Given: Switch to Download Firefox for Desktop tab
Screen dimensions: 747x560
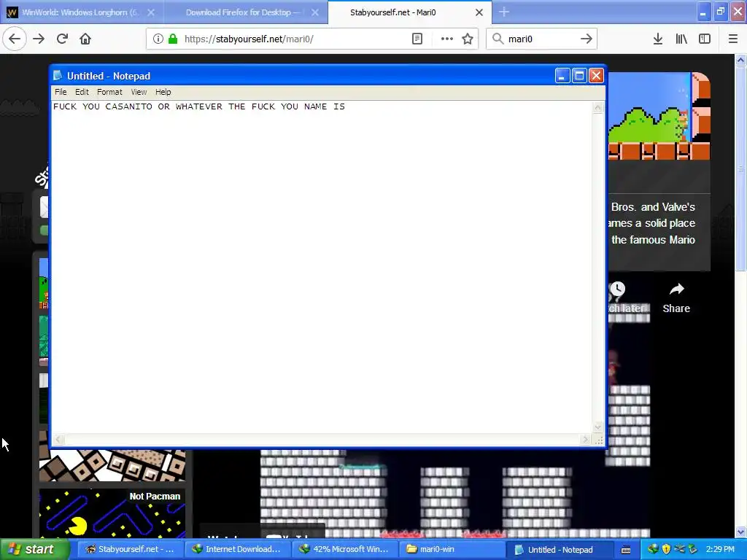Looking at the screenshot, I should coord(245,12).
